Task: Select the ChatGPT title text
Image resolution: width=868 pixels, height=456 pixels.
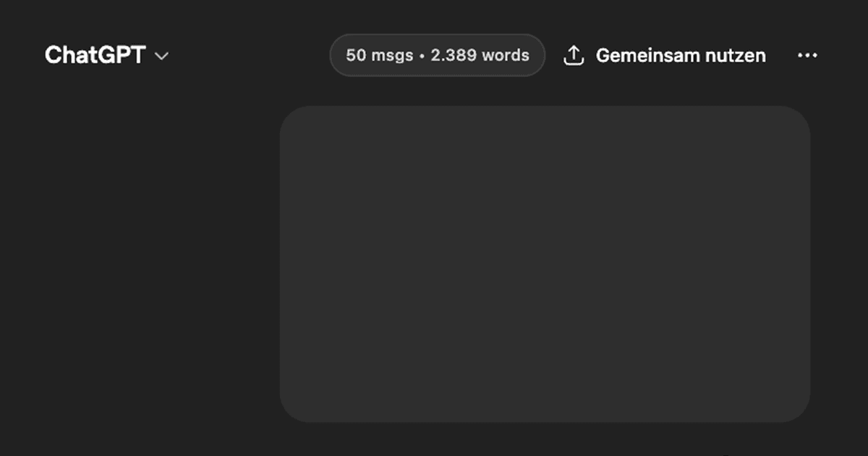Action: point(95,55)
